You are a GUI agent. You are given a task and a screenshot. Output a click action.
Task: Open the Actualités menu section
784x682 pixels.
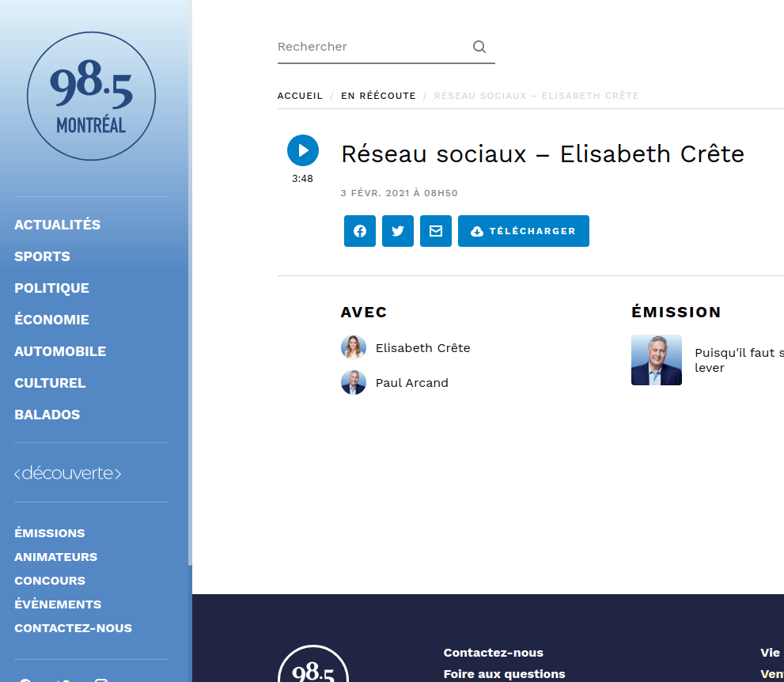coord(58,225)
